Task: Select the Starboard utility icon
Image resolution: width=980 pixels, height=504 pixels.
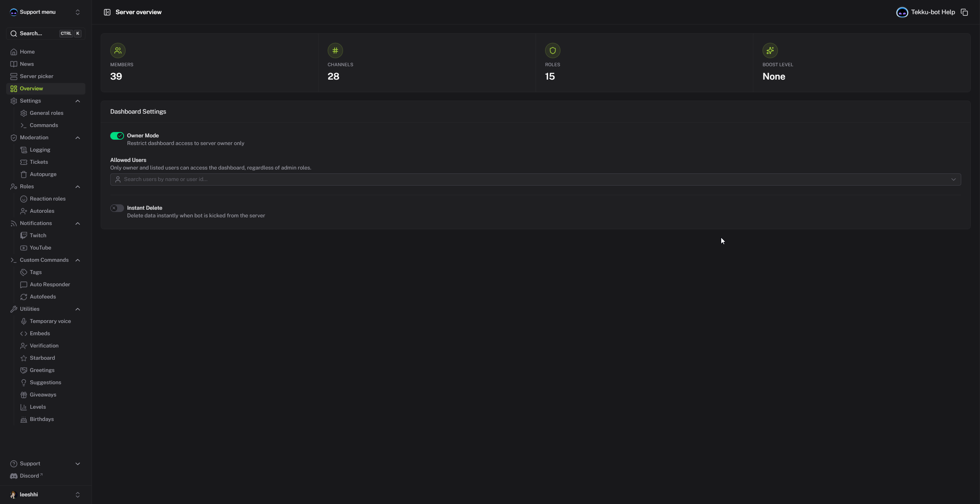Action: (24, 358)
